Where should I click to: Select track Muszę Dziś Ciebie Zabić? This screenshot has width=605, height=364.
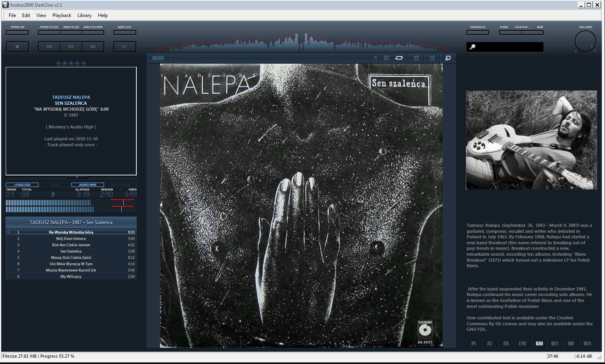tap(71, 258)
